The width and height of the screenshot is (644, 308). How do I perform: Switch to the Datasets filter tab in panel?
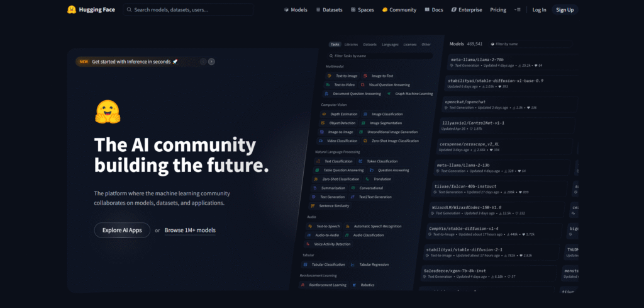pos(370,45)
